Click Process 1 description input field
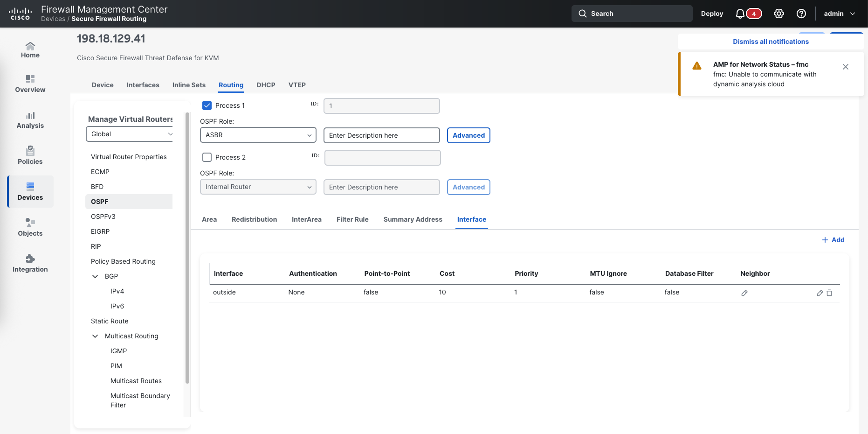The width and height of the screenshot is (868, 434). pyautogui.click(x=381, y=135)
